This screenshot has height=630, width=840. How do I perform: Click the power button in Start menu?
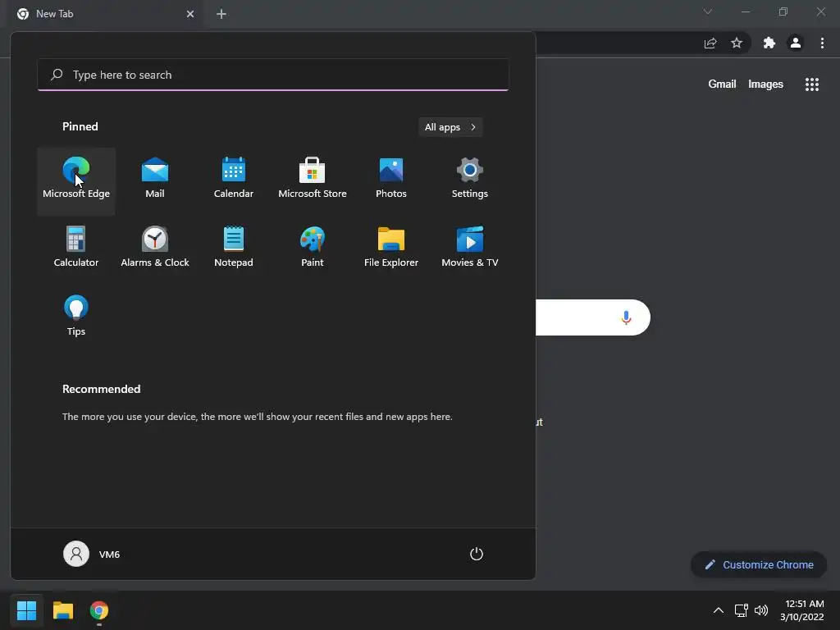[x=477, y=554]
